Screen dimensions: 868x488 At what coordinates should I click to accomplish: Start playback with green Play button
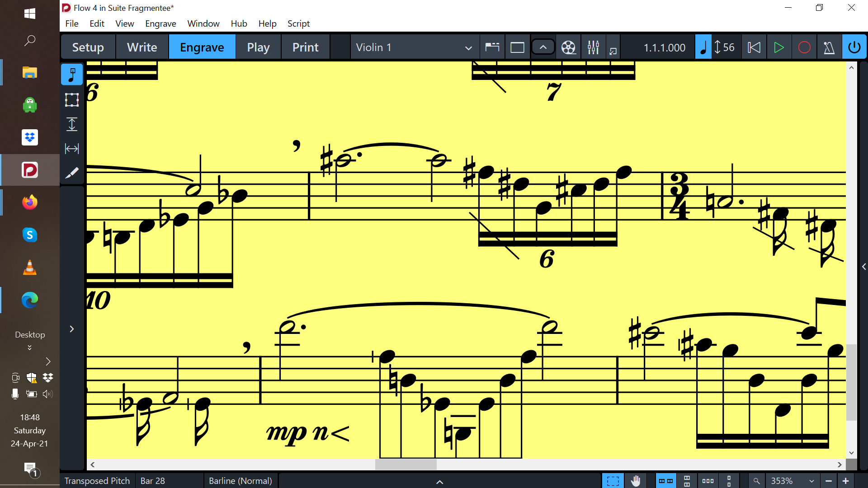pos(778,47)
